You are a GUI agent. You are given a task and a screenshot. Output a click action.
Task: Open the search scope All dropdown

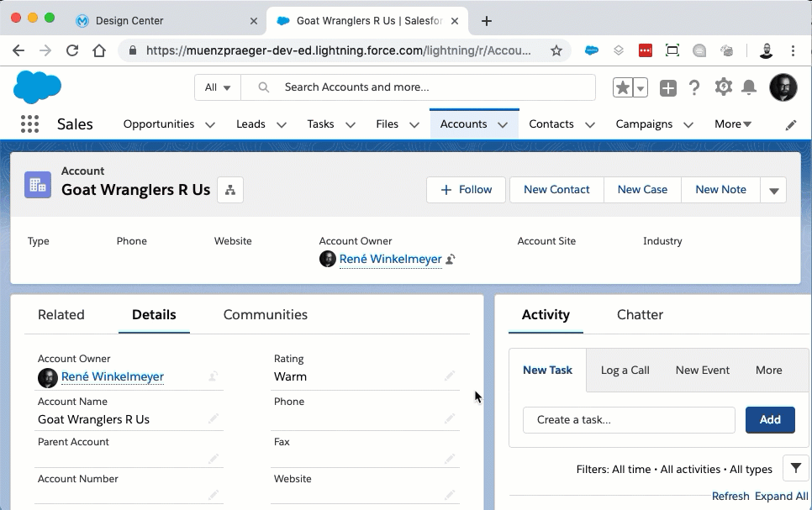pyautogui.click(x=218, y=87)
